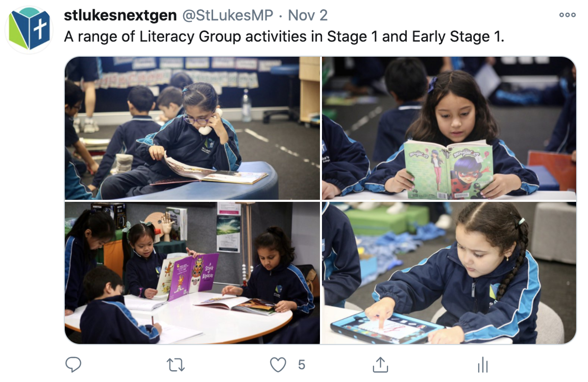Click the like count number 5
The width and height of the screenshot is (588, 382).
click(301, 365)
